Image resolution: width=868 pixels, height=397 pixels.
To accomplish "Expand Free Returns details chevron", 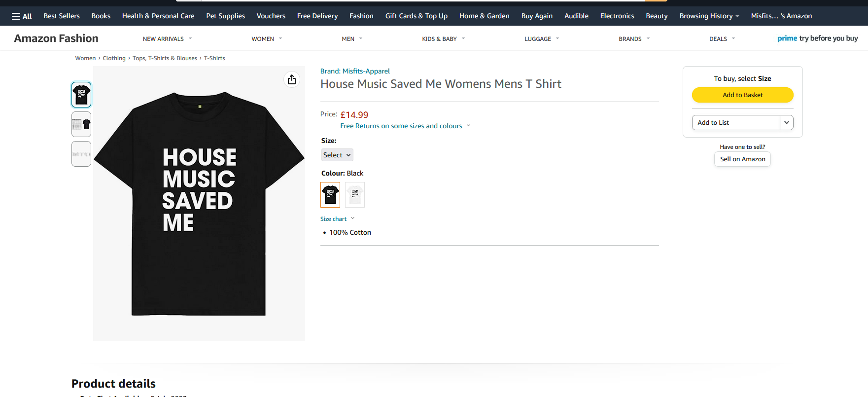I will (468, 126).
